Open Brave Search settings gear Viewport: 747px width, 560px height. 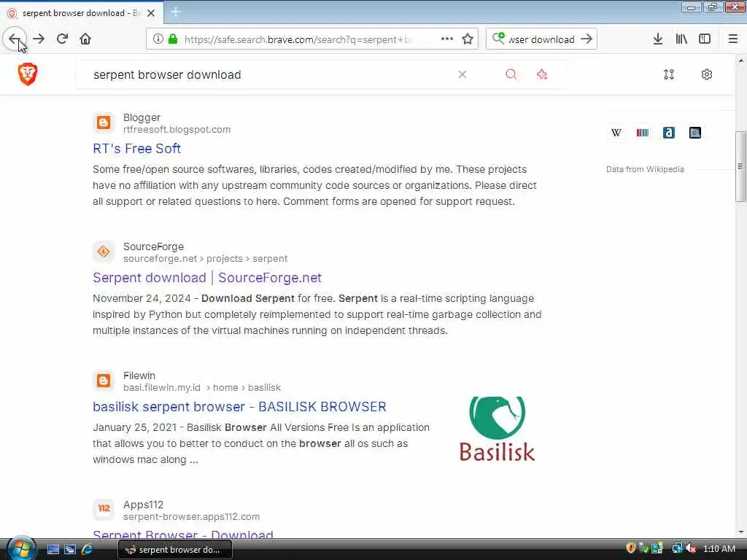tap(706, 74)
